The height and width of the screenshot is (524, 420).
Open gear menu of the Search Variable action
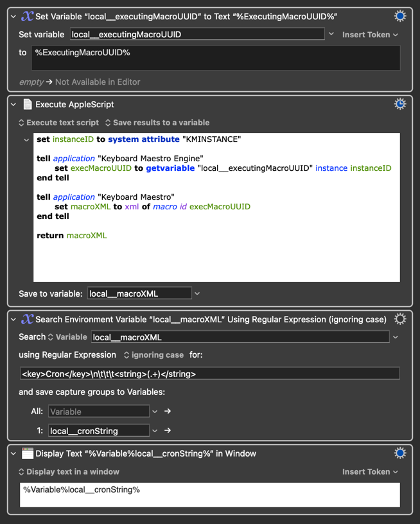pyautogui.click(x=399, y=319)
